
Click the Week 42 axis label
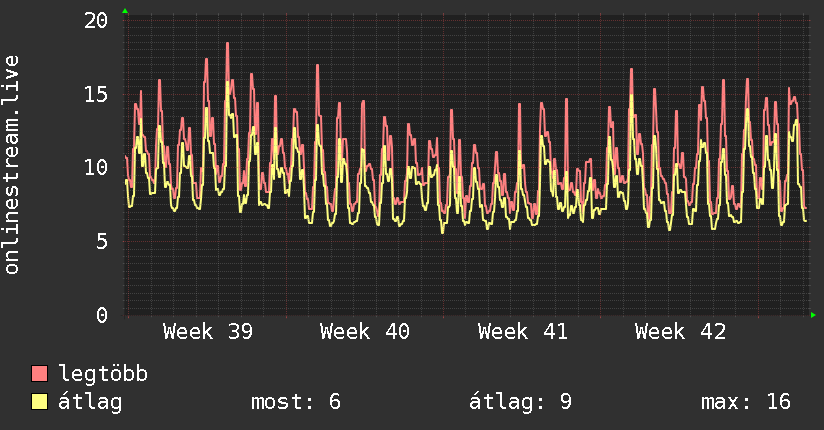[x=680, y=332]
